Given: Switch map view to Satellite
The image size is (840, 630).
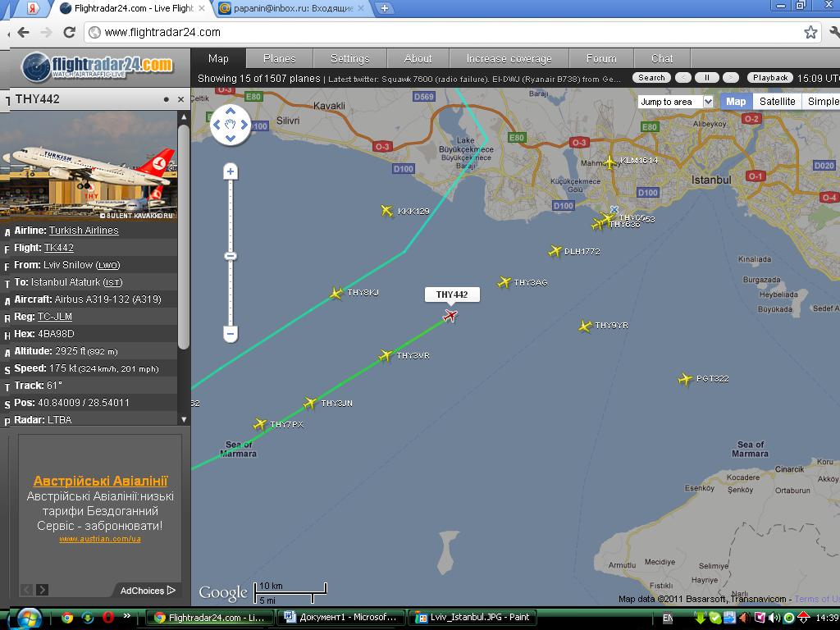Looking at the screenshot, I should [777, 102].
